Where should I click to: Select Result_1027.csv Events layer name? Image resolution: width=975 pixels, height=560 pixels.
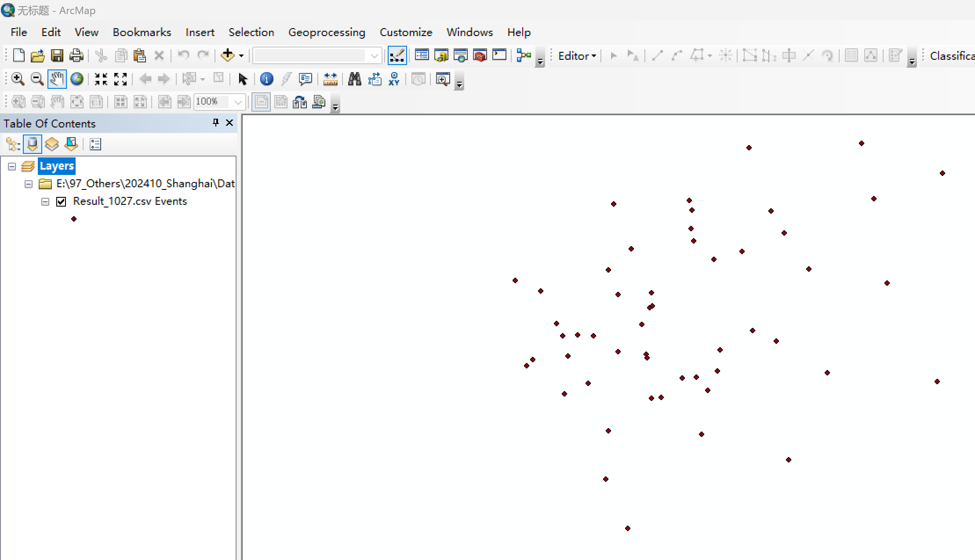[x=130, y=201]
